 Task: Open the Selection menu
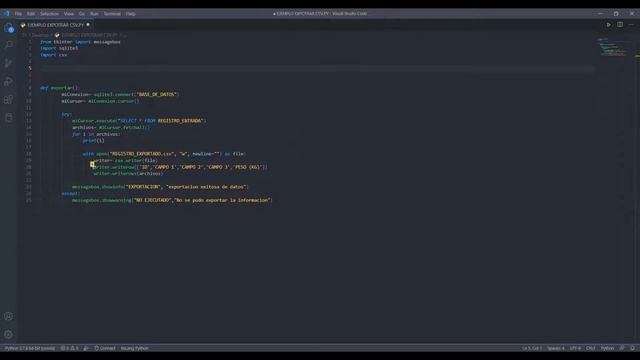pyautogui.click(x=49, y=14)
